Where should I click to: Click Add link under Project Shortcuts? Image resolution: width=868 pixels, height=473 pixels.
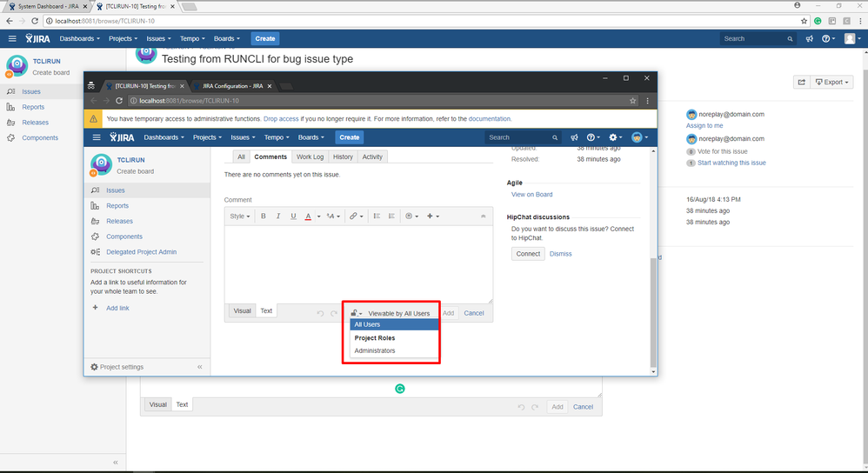[x=117, y=308]
